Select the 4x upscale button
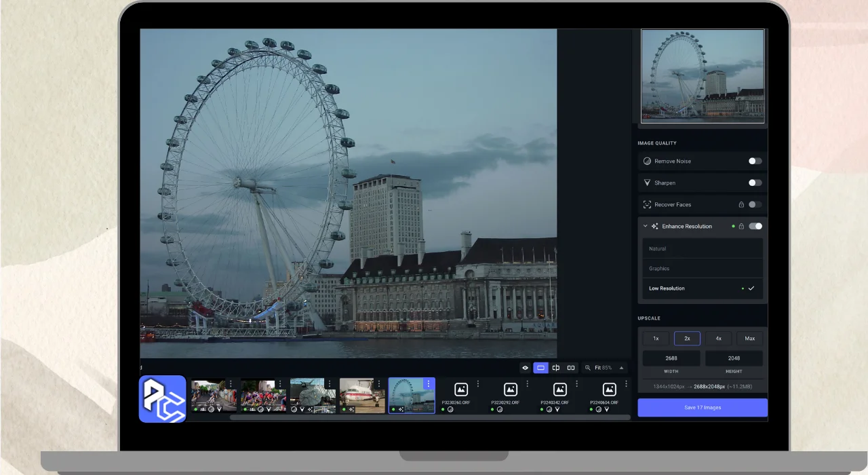868x475 pixels. [718, 338]
